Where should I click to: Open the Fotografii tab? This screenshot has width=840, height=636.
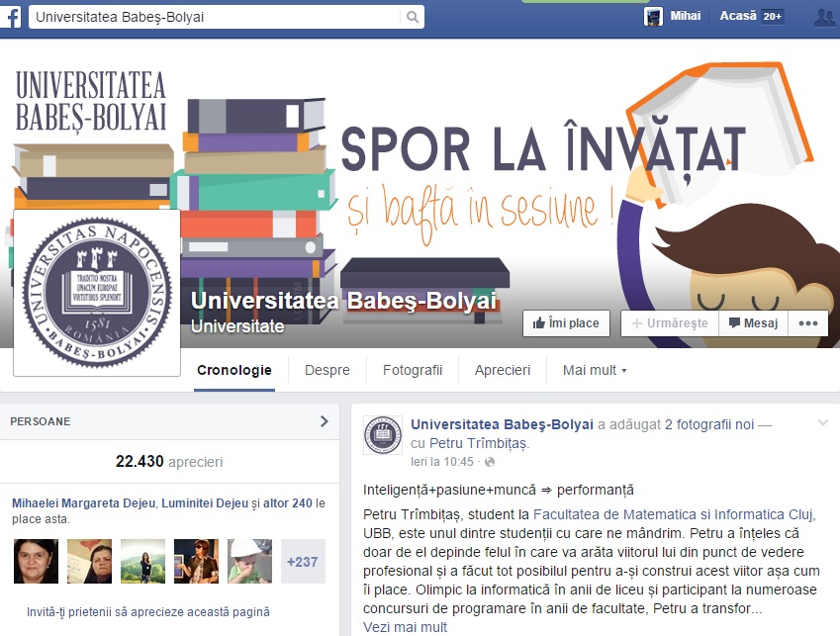(413, 370)
